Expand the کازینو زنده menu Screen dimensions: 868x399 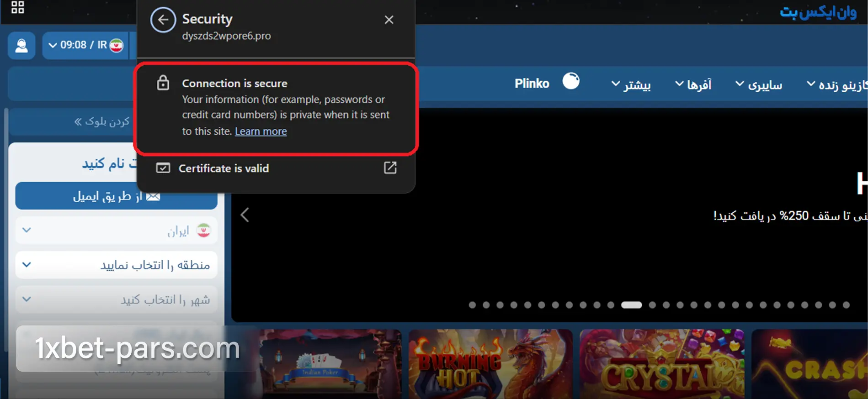point(836,85)
